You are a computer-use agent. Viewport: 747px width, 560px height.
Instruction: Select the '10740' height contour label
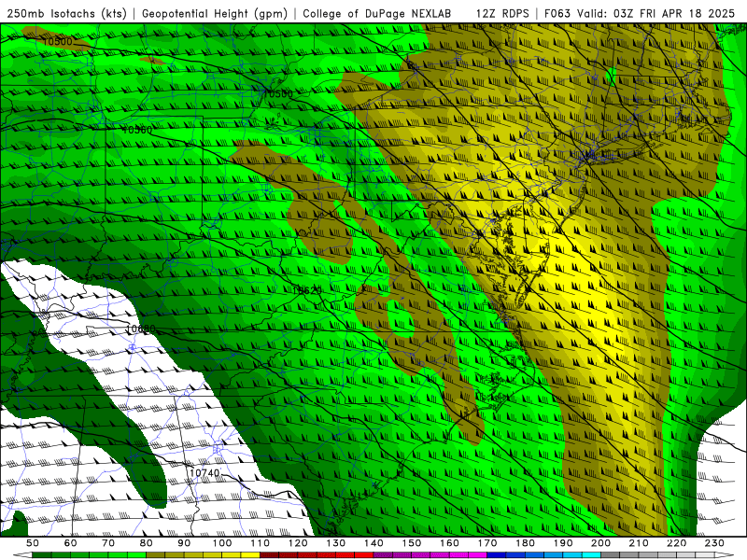pos(204,473)
